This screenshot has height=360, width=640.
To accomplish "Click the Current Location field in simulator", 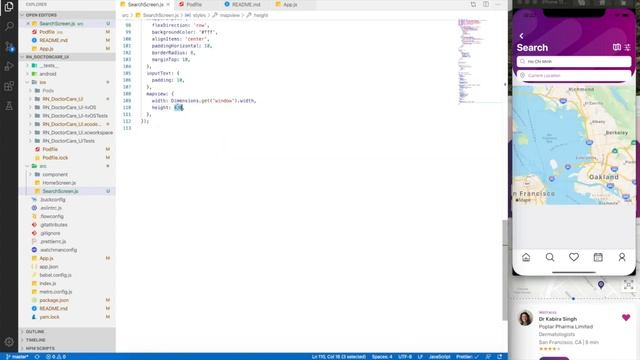I will pos(574,76).
